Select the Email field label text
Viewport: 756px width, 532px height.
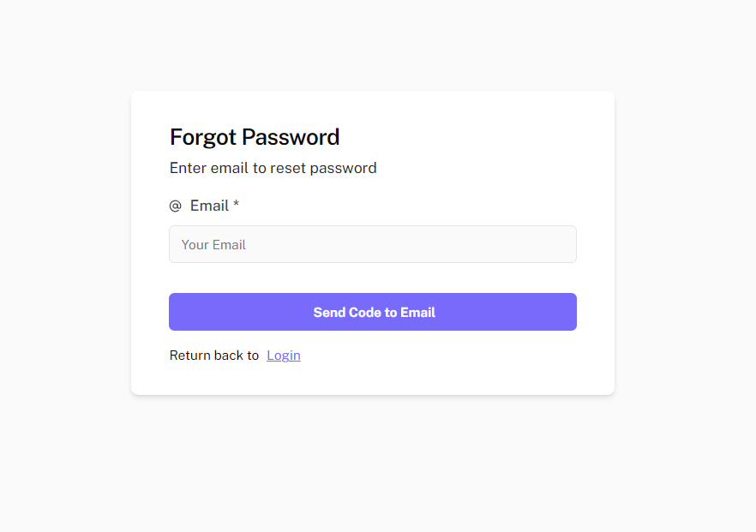pyautogui.click(x=209, y=206)
